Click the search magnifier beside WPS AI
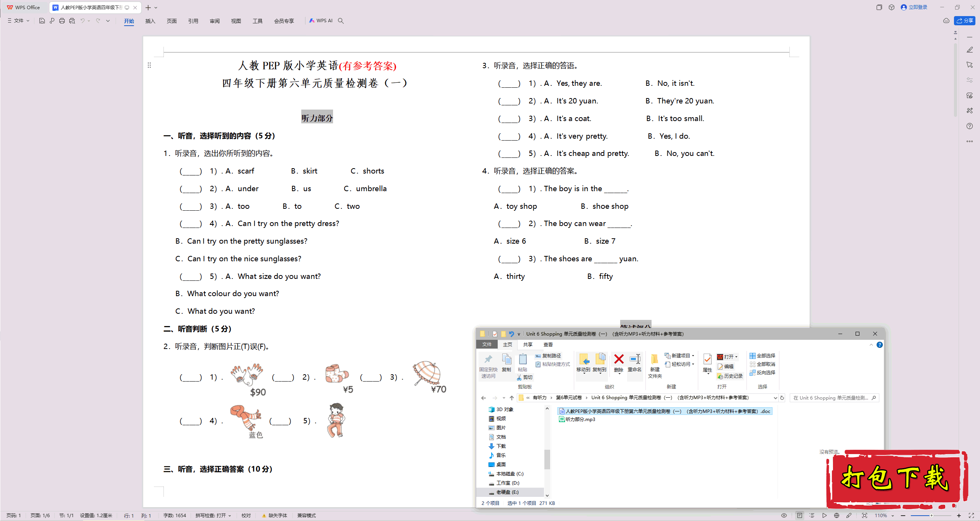The width and height of the screenshot is (980, 521). [x=341, y=21]
